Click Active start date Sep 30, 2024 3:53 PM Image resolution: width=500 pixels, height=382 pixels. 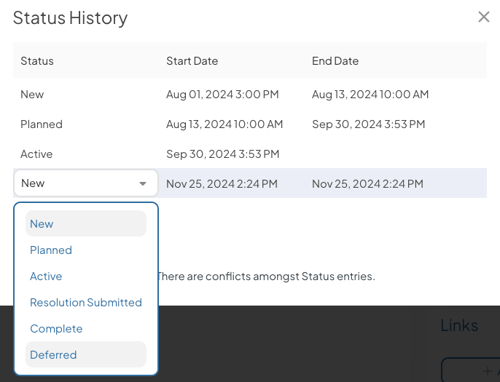click(x=223, y=154)
